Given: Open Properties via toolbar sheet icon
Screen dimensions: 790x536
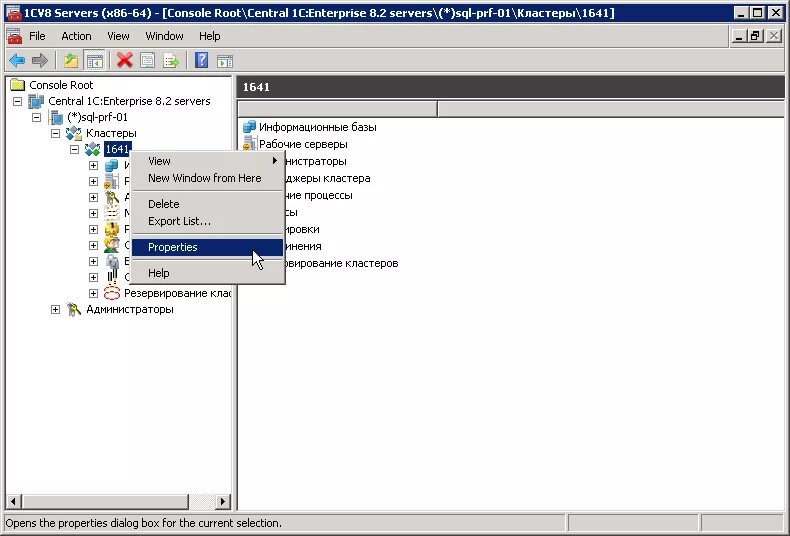Looking at the screenshot, I should point(148,61).
